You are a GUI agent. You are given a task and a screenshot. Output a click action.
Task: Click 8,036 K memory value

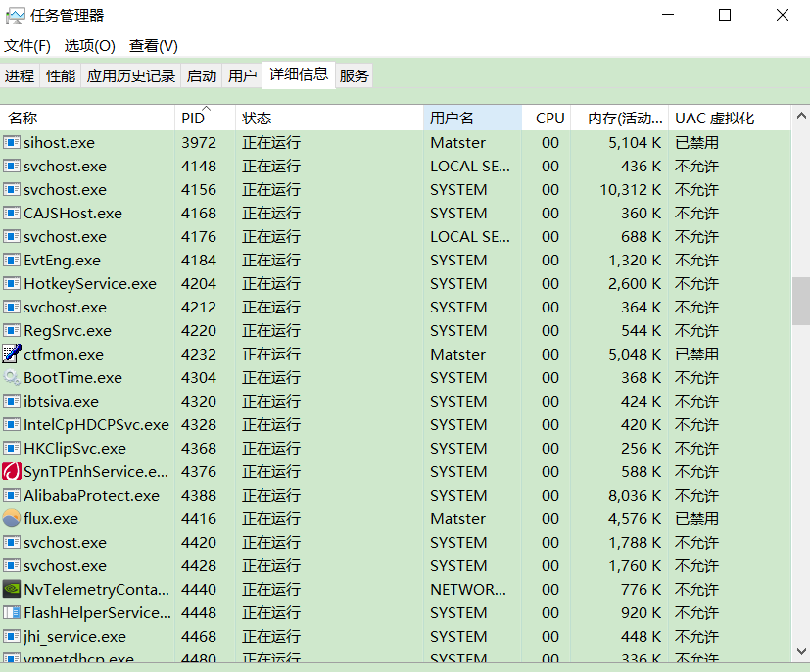[635, 496]
